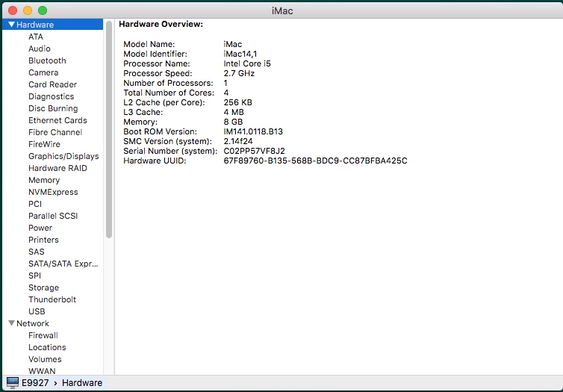This screenshot has width=563, height=392.
Task: Click the 8 GB memory value
Action: pyautogui.click(x=233, y=122)
